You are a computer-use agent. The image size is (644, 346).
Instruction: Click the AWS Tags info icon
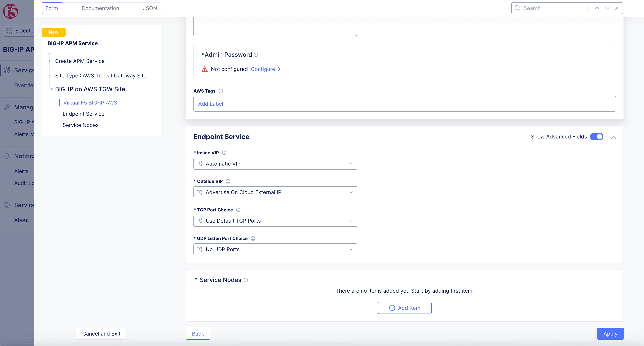pos(221,91)
